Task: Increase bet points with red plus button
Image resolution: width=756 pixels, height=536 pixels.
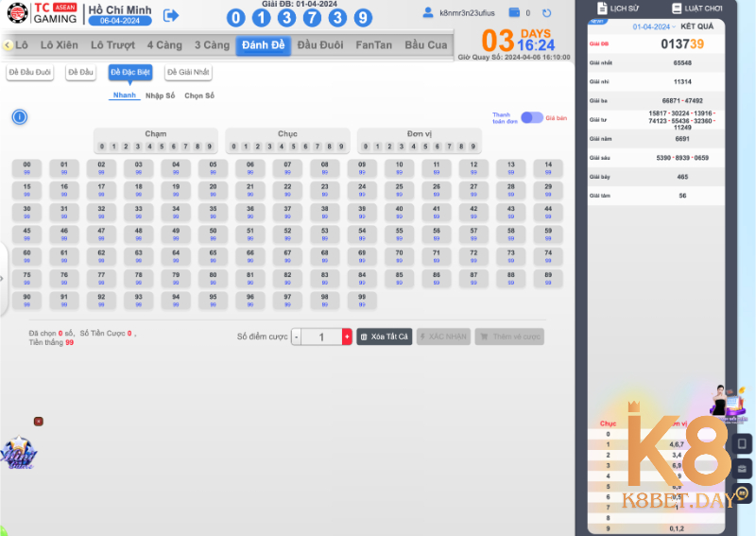Action: pyautogui.click(x=347, y=337)
